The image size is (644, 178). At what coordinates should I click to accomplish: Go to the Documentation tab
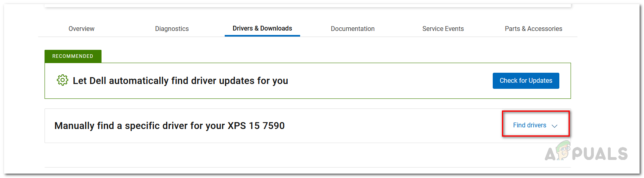tap(353, 29)
